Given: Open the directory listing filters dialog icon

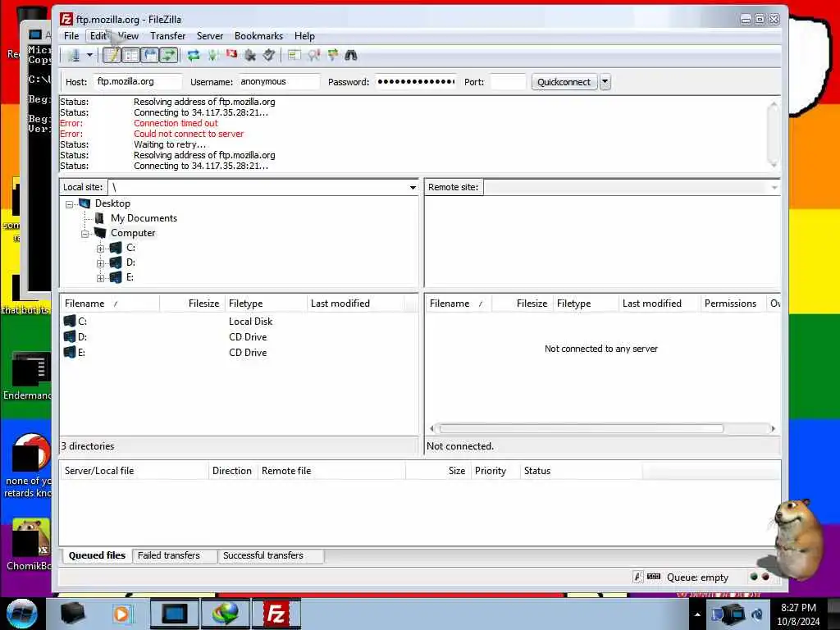Looking at the screenshot, I should pyautogui.click(x=294, y=55).
